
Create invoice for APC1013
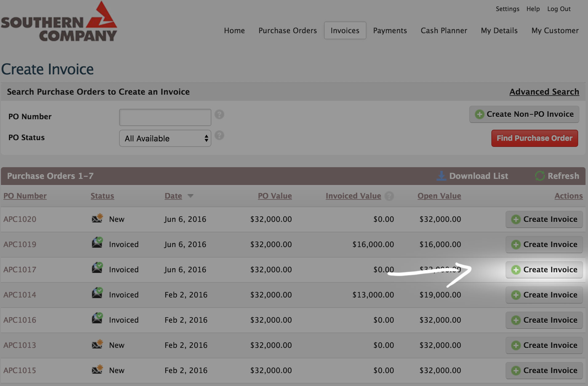pos(544,345)
